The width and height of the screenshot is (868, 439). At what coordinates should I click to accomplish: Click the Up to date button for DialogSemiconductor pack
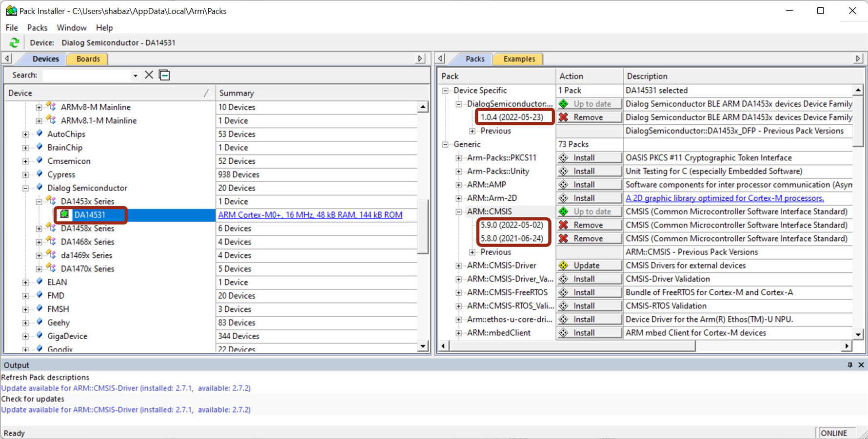[x=589, y=104]
